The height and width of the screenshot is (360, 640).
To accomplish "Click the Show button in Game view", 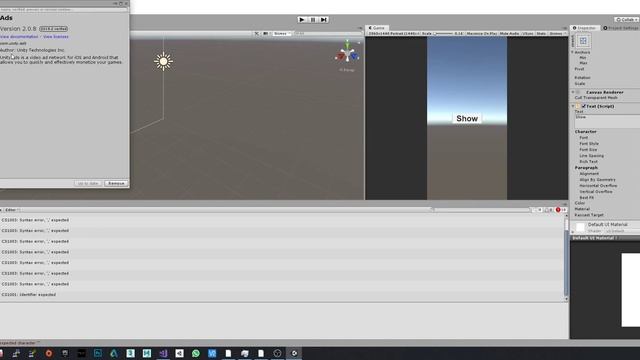I will 467,118.
